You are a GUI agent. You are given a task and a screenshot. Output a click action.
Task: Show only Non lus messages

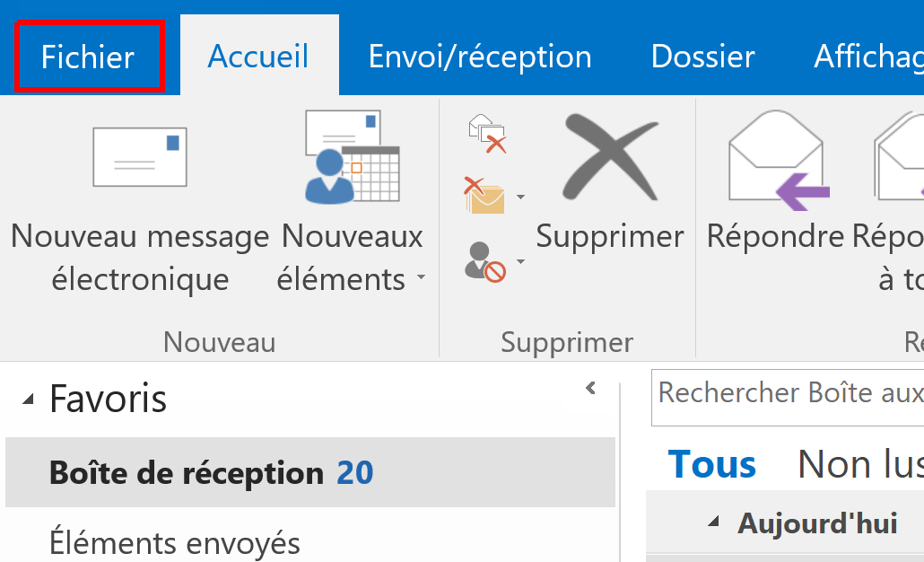[x=859, y=464]
